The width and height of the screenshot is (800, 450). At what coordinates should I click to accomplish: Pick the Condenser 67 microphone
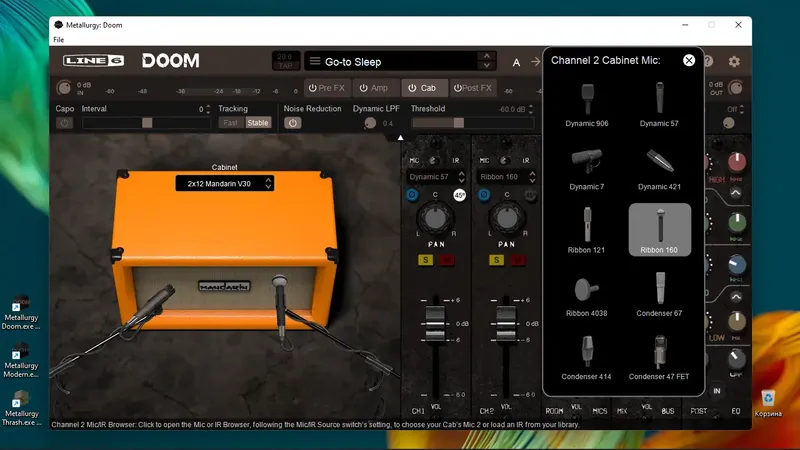point(659,294)
